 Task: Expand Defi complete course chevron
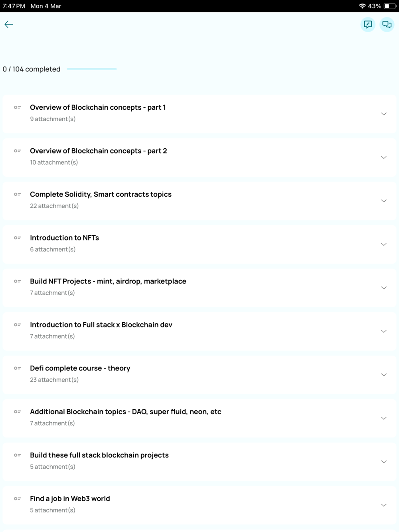point(384,375)
